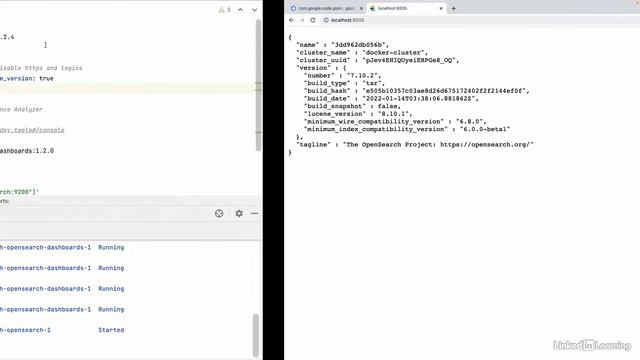Click the "e_version: true" editor line
640x360 pixels.
click(27, 78)
